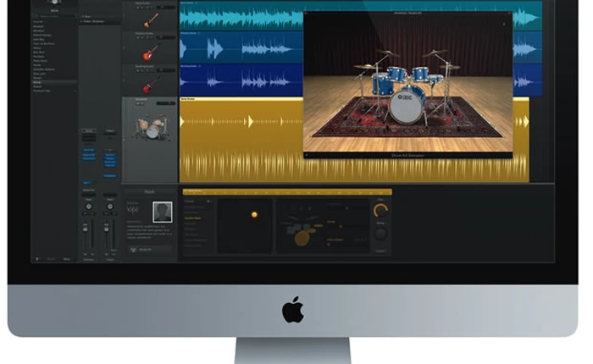Click the drummer portrait thumbnail
Viewport: 593px width, 364px height.
coord(163,212)
